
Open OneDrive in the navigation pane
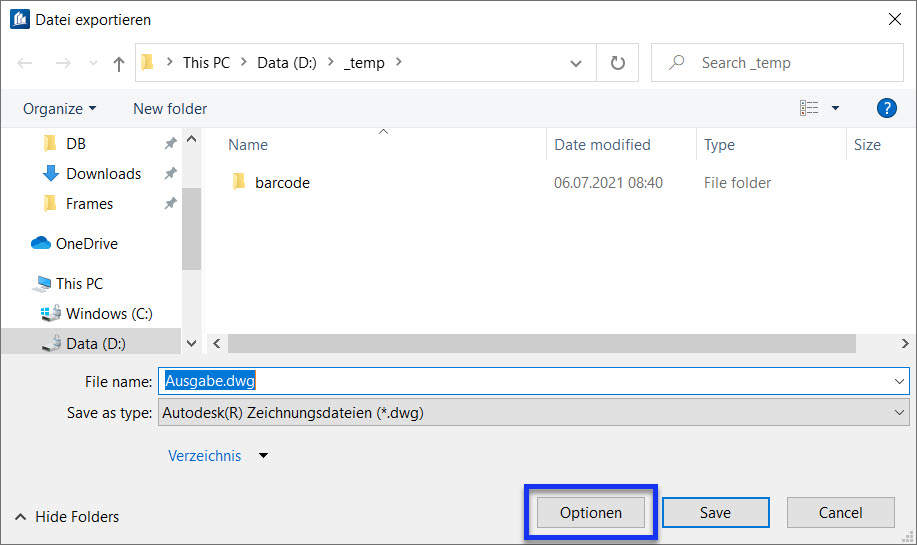(87, 243)
